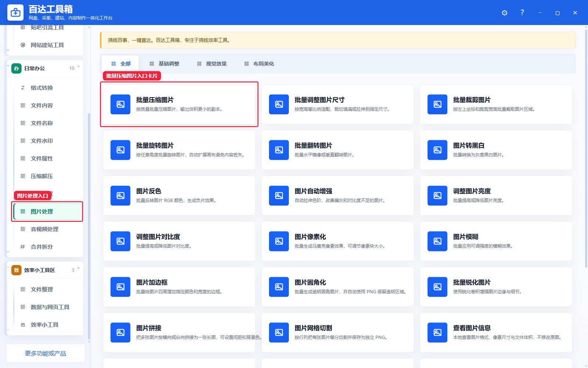Click the 批量裁剪图片 card icon
Image resolution: width=588 pixels, height=368 pixels.
click(437, 104)
